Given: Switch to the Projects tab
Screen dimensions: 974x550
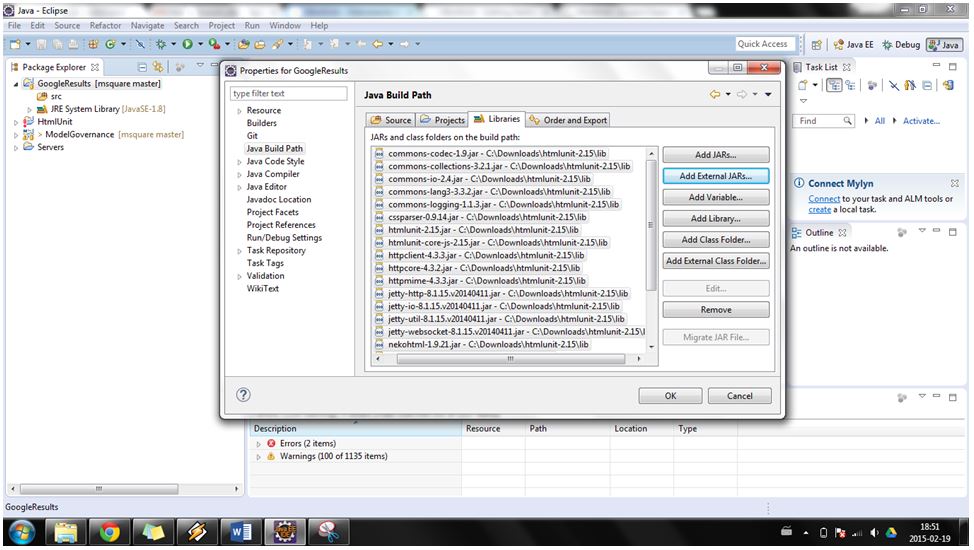Looking at the screenshot, I should point(442,120).
